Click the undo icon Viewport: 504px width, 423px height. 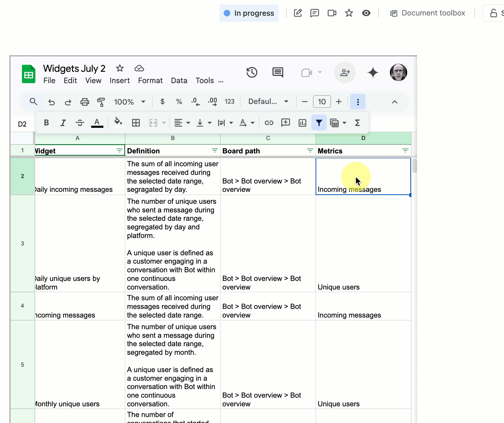coord(51,102)
